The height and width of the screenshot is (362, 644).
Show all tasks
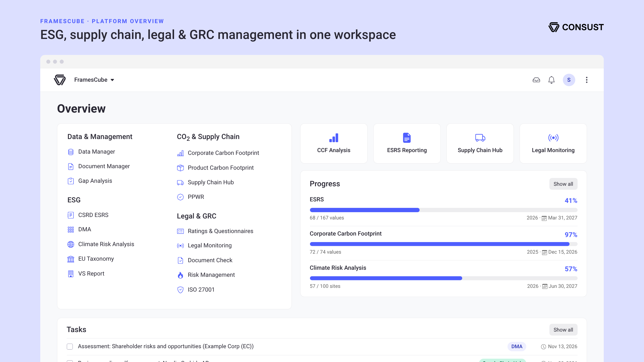pos(563,330)
